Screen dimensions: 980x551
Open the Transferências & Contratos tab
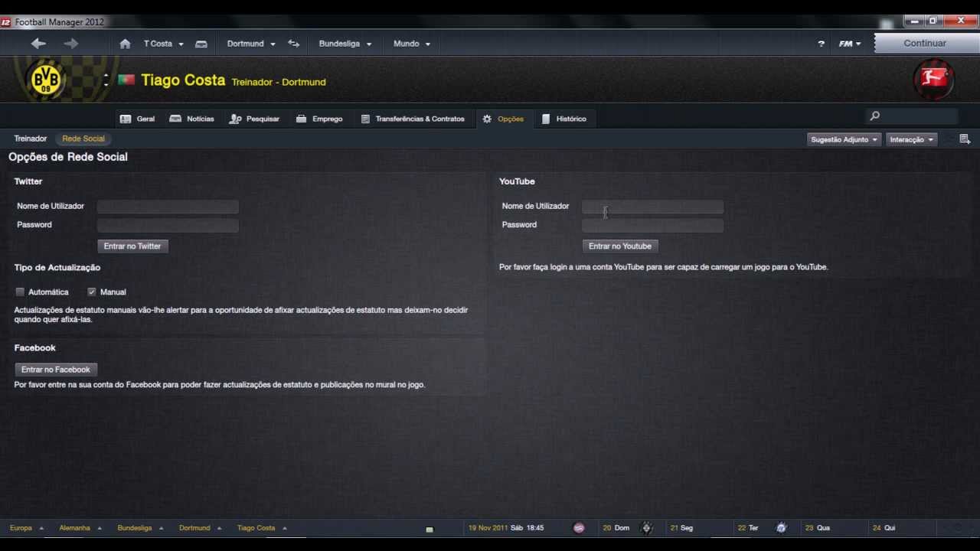tap(413, 119)
